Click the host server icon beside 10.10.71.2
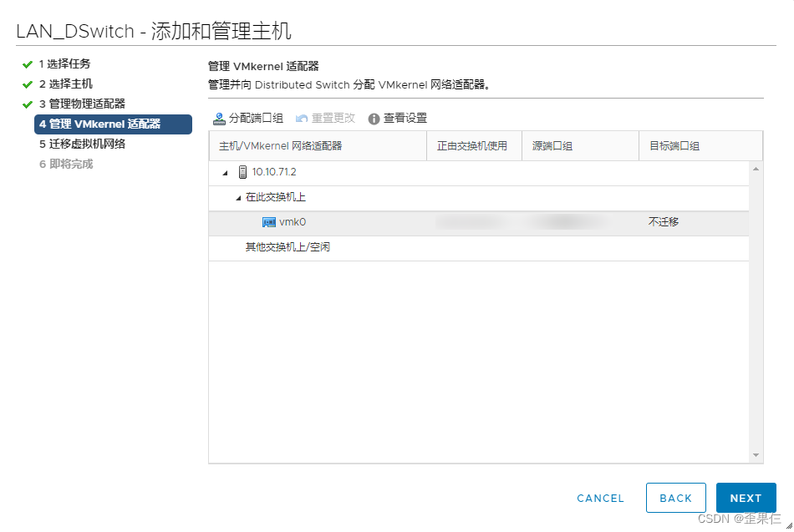 (242, 172)
